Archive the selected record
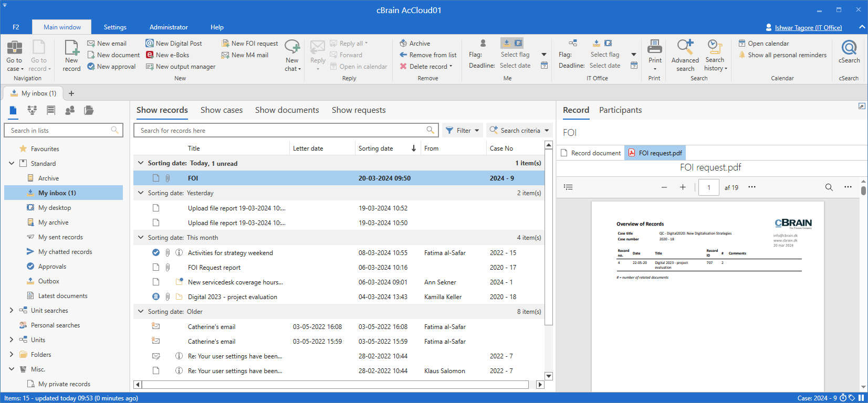 coord(415,44)
